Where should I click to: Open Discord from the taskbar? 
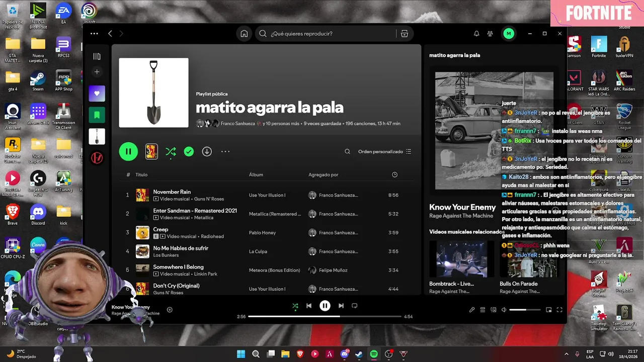tap(345, 354)
